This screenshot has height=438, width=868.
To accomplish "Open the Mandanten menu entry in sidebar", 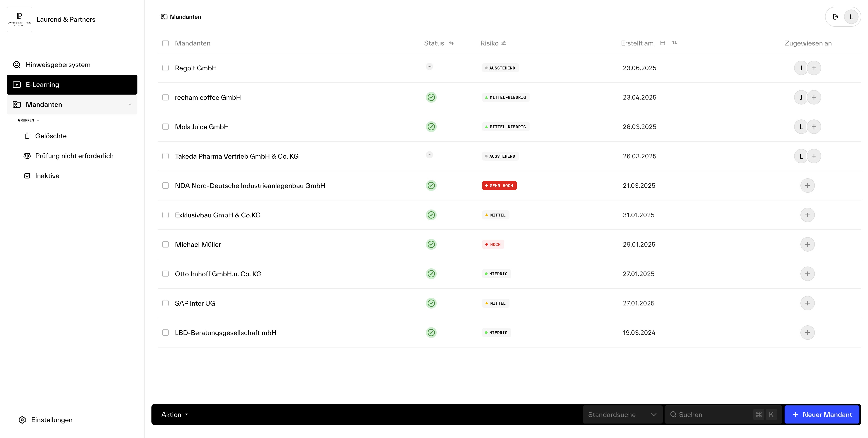I will coord(44,105).
